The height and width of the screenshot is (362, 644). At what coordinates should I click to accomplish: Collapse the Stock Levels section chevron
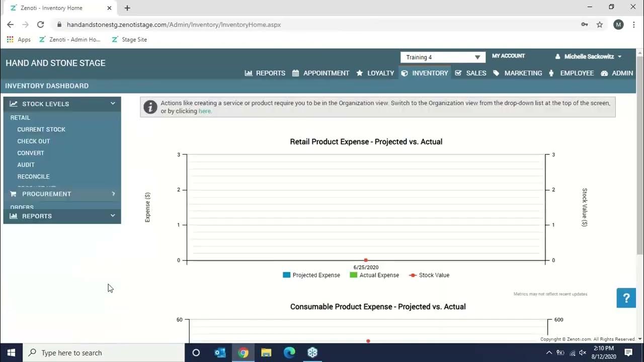coord(113,104)
